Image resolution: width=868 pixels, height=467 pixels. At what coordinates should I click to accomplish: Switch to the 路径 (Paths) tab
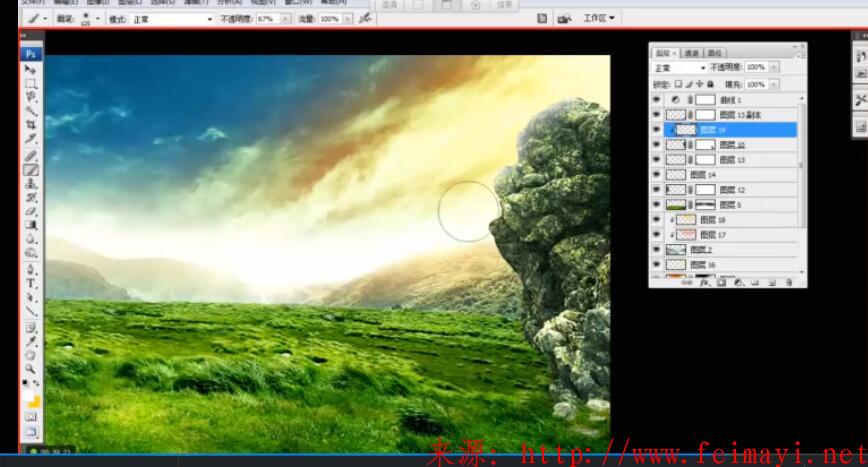pos(715,52)
